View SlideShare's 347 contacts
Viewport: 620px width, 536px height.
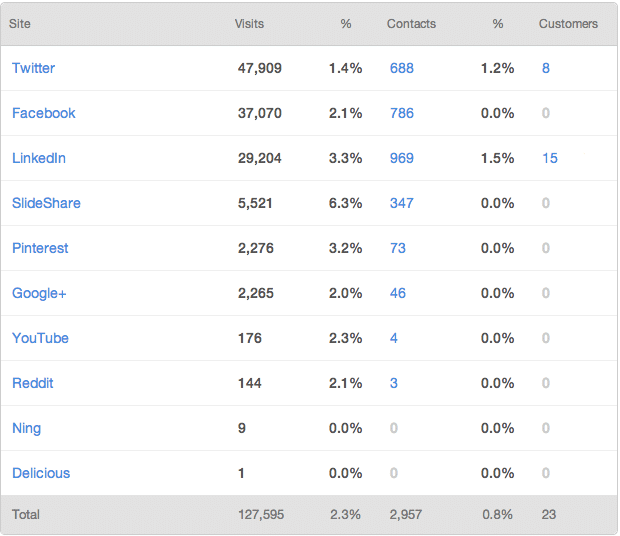(x=402, y=203)
